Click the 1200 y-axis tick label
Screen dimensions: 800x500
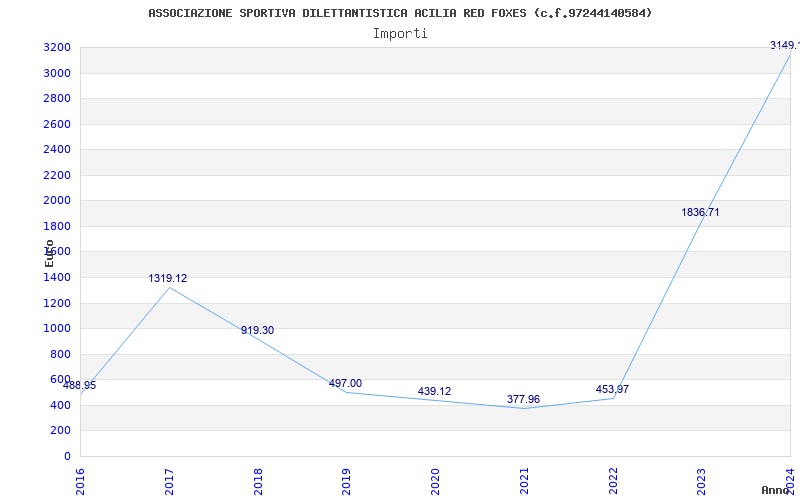coord(57,304)
